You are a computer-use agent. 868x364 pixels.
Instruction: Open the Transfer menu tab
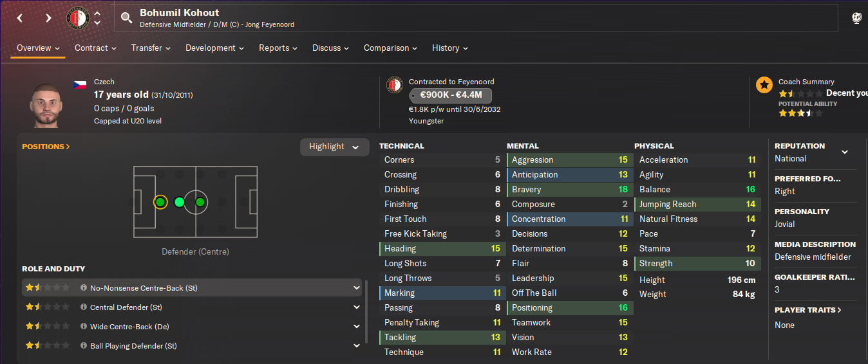click(151, 48)
